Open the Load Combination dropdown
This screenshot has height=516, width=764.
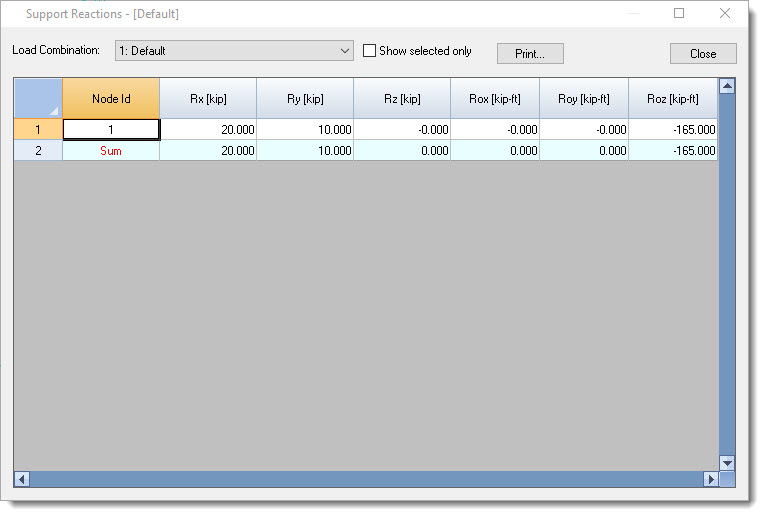(234, 51)
